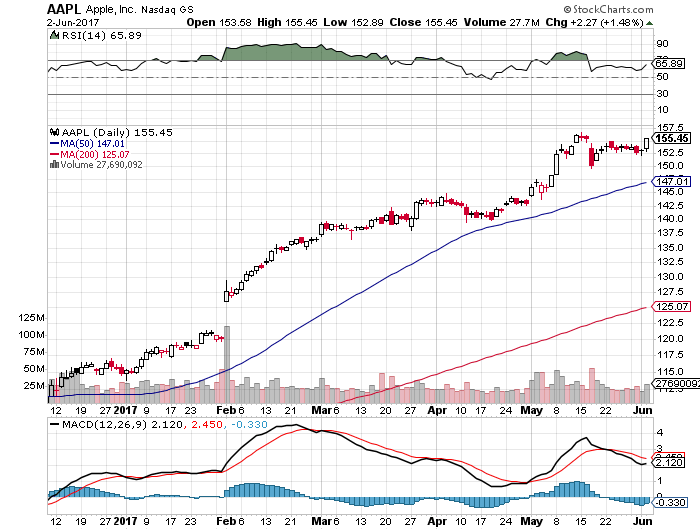
Task: Click the 125.07 MA(200) price tag
Action: pyautogui.click(x=668, y=305)
